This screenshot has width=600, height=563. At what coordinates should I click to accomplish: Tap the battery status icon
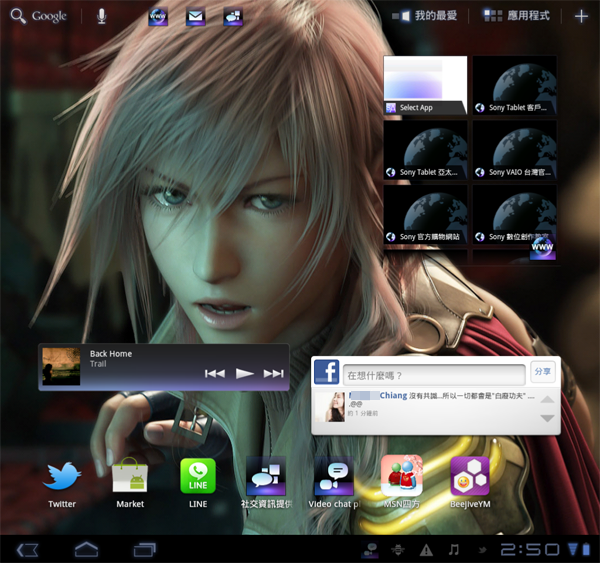click(x=586, y=549)
